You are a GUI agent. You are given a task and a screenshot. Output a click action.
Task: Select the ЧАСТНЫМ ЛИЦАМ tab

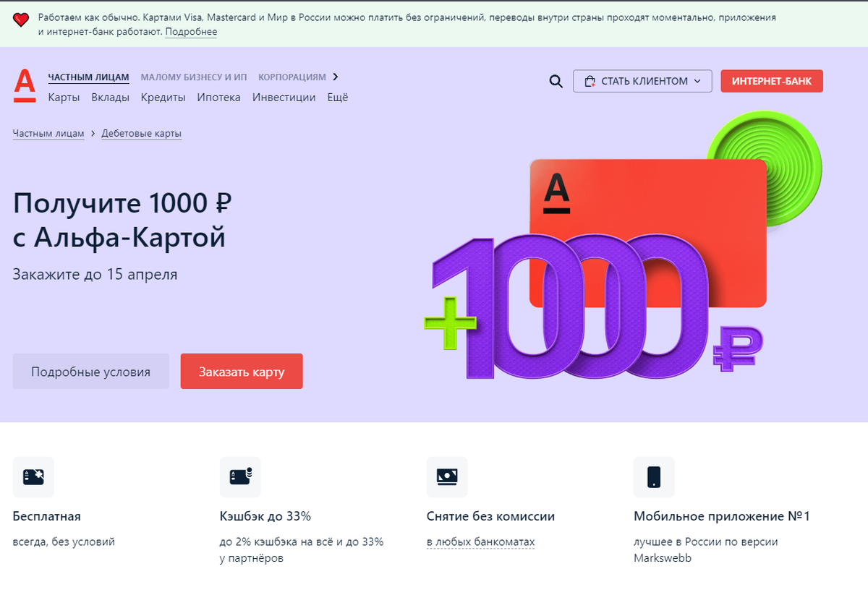[x=88, y=77]
